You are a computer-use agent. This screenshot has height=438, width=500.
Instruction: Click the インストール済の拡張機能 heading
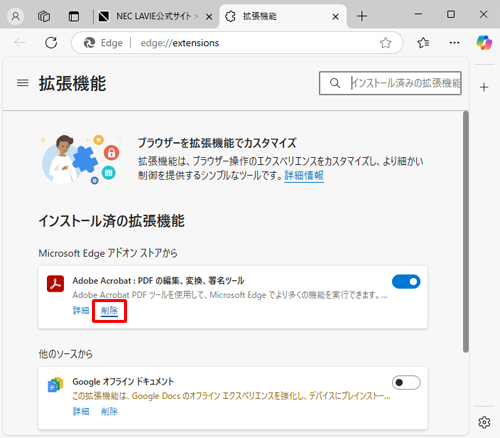[111, 221]
